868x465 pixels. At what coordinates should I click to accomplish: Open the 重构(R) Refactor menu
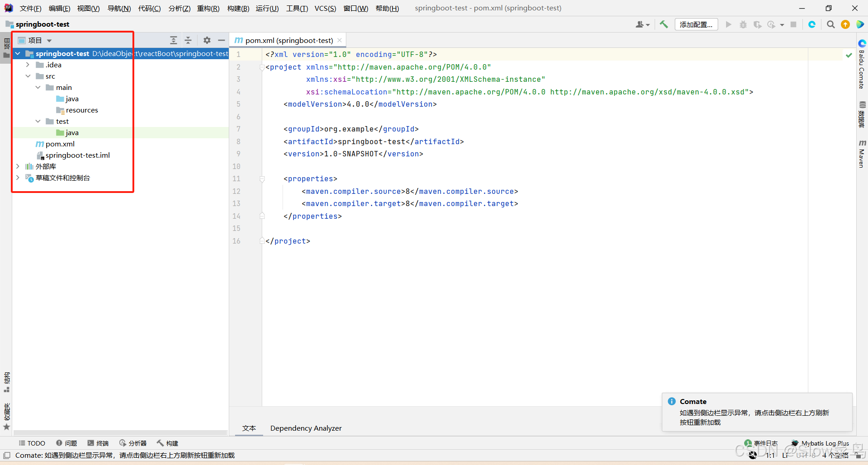(x=208, y=8)
